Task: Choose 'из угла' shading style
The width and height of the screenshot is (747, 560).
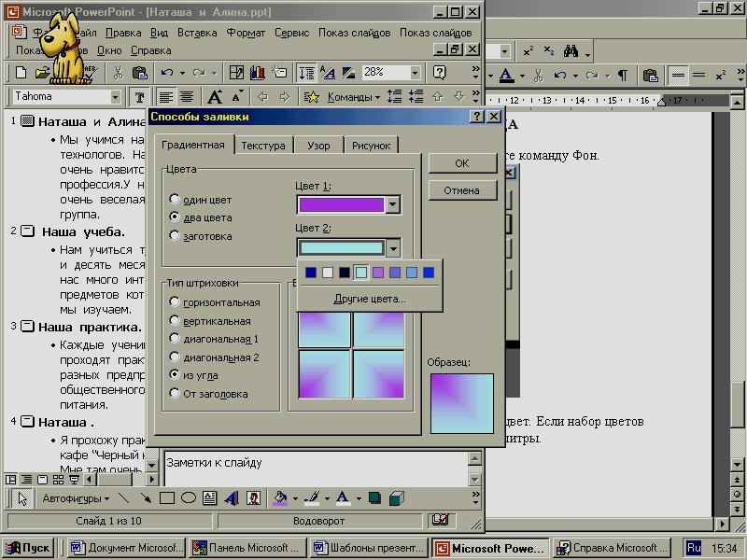Action: click(175, 375)
